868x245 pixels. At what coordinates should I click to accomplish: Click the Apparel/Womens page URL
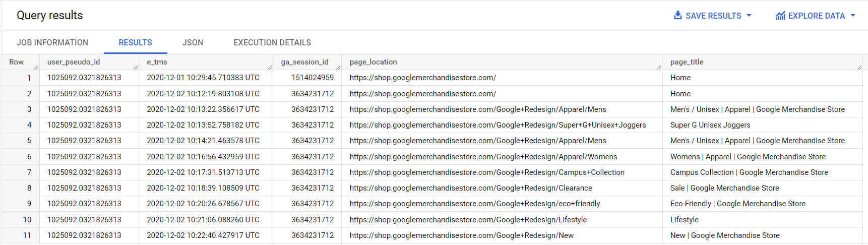pos(483,157)
